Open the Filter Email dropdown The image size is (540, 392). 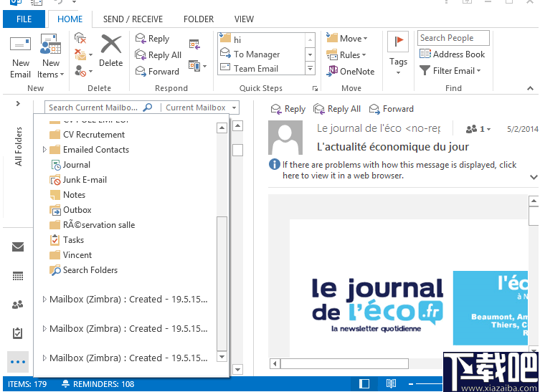pyautogui.click(x=450, y=70)
